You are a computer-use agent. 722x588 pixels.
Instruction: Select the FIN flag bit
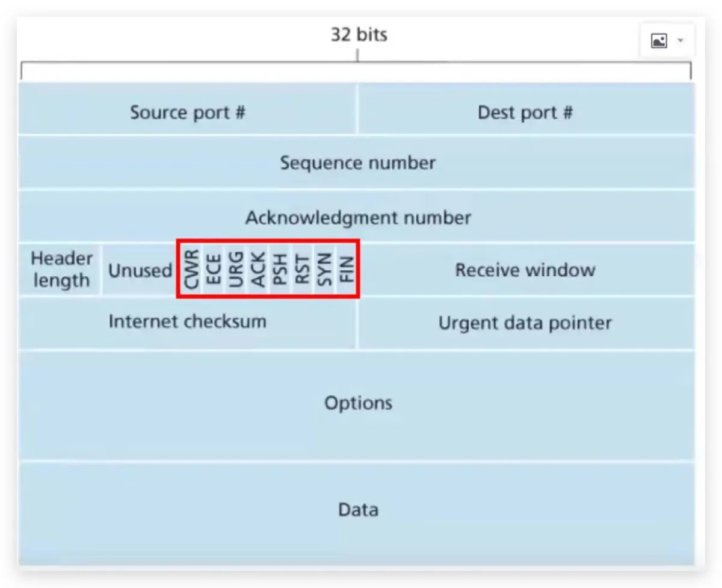click(347, 270)
